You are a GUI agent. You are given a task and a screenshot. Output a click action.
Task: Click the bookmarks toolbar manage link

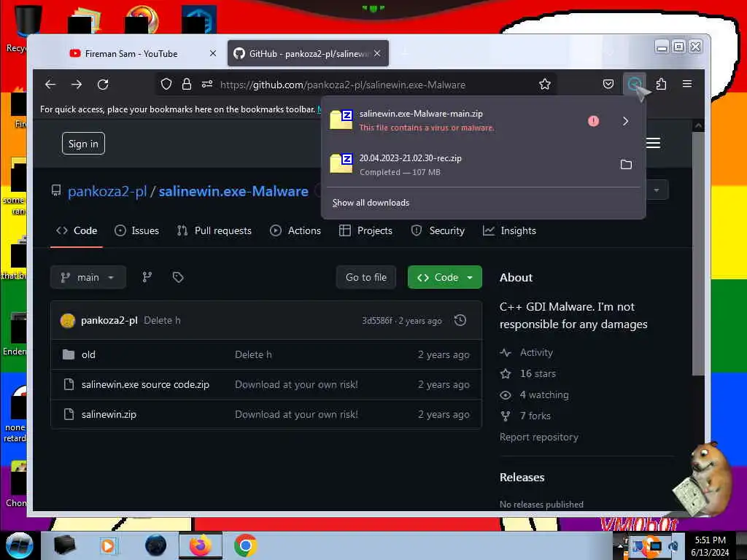(320, 109)
